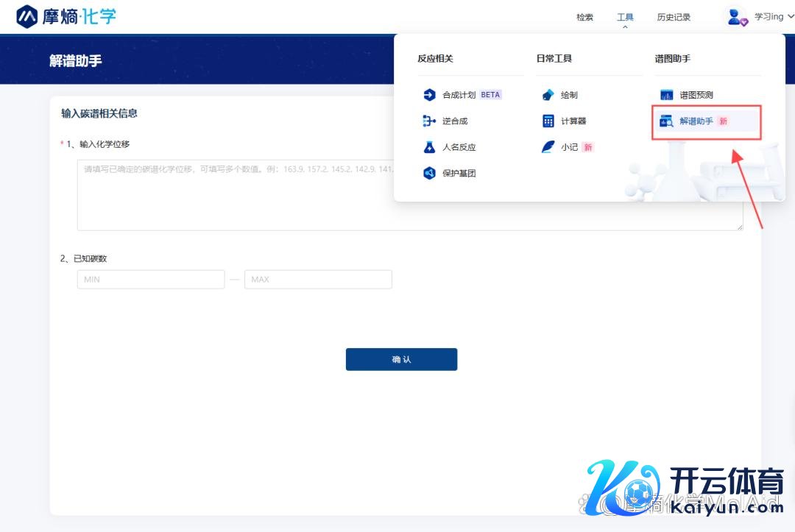Click the 计算器 calculator icon
795x532 pixels.
point(548,121)
